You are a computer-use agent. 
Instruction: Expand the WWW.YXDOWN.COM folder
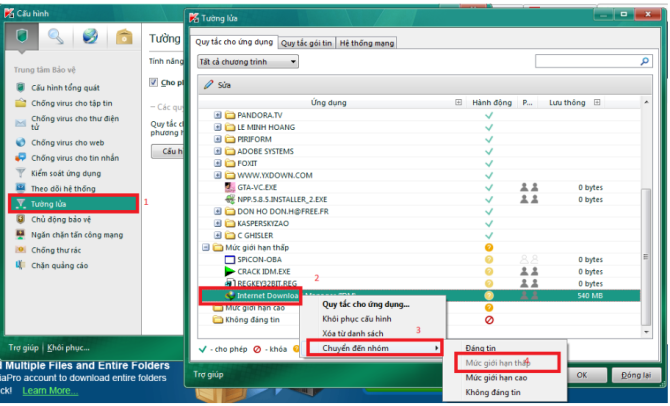217,175
